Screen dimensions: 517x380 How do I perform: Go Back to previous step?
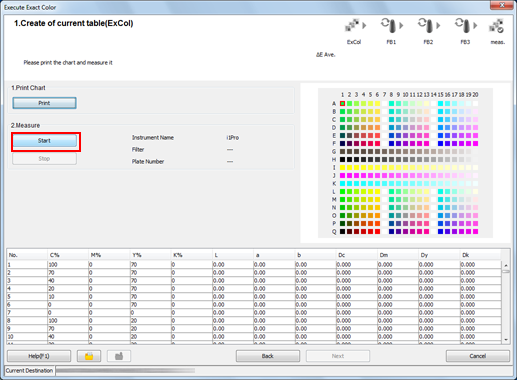(x=268, y=356)
